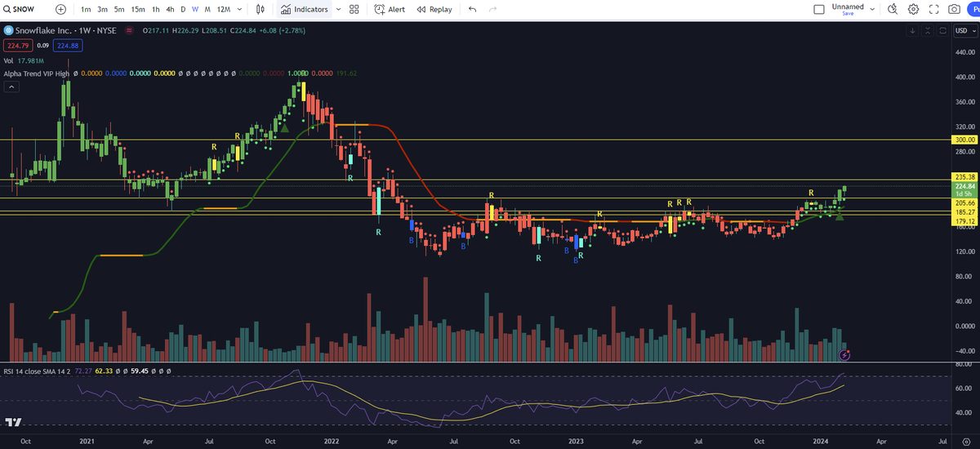Switch to the 1h timeframe
Viewport: 980px width, 449px height.
tap(154, 9)
